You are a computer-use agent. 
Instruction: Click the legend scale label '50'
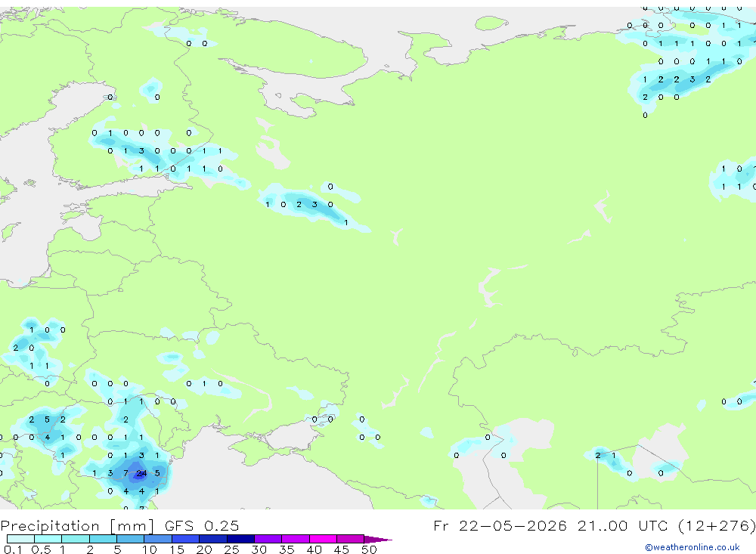click(x=369, y=549)
